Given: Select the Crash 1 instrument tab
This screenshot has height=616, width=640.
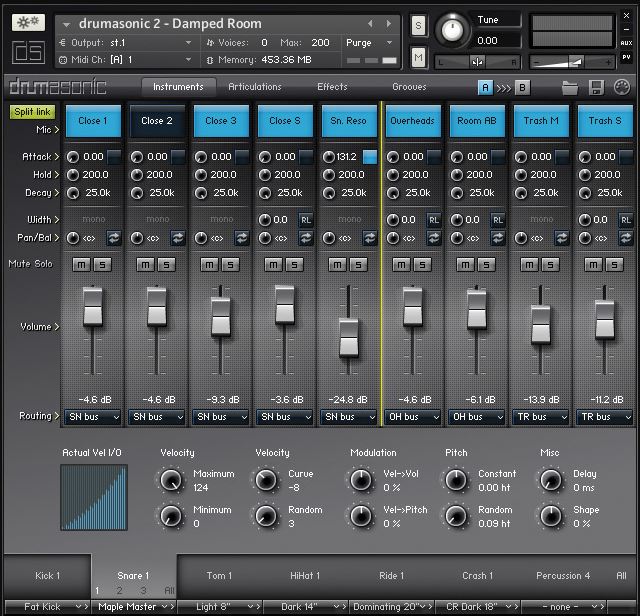Looking at the screenshot, I should click(478, 576).
